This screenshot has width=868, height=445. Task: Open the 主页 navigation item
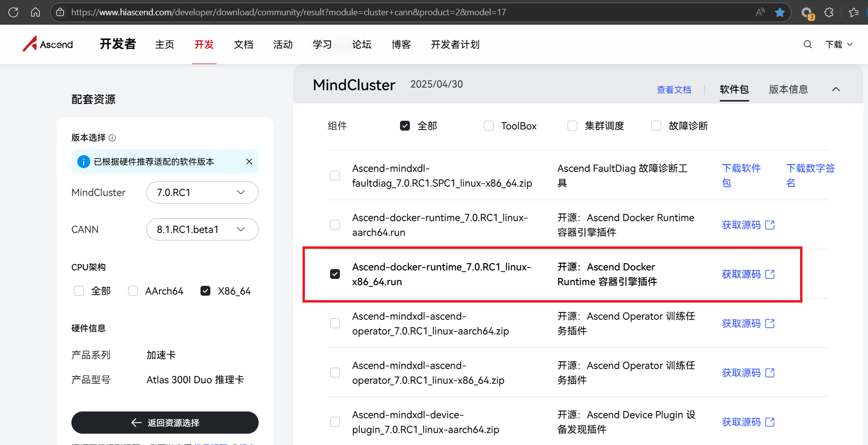(x=165, y=44)
